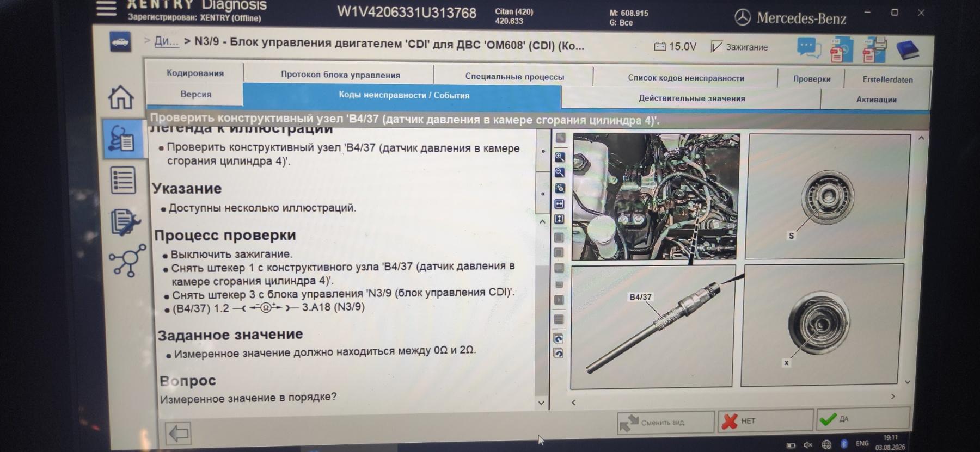Click the Заданное значение heading
980x452 pixels.
pyautogui.click(x=230, y=335)
